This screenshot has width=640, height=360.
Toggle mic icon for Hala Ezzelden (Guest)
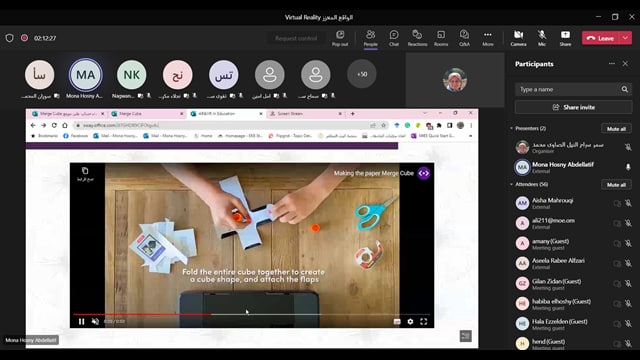click(x=628, y=324)
